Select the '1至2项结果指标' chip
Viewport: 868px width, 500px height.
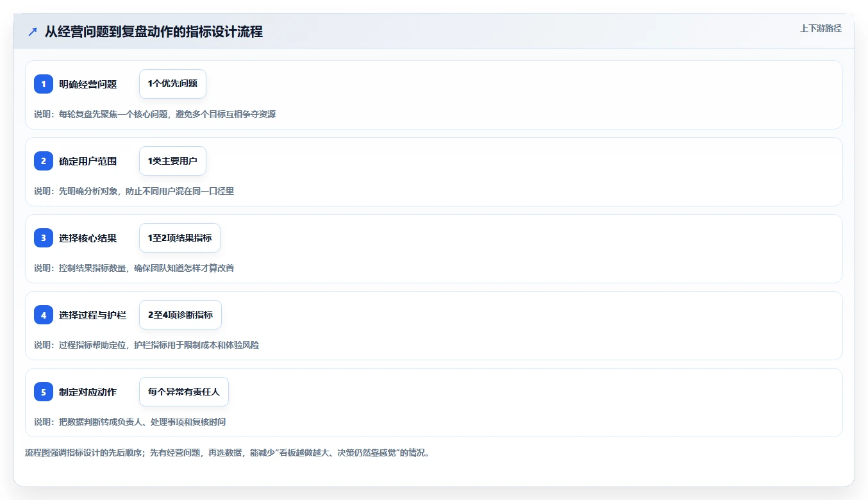click(179, 238)
